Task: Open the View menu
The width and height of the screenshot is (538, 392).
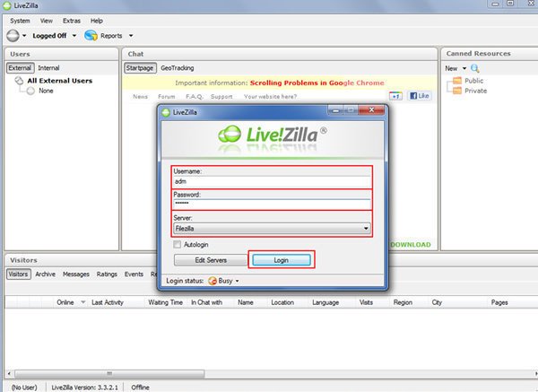Action: 47,21
